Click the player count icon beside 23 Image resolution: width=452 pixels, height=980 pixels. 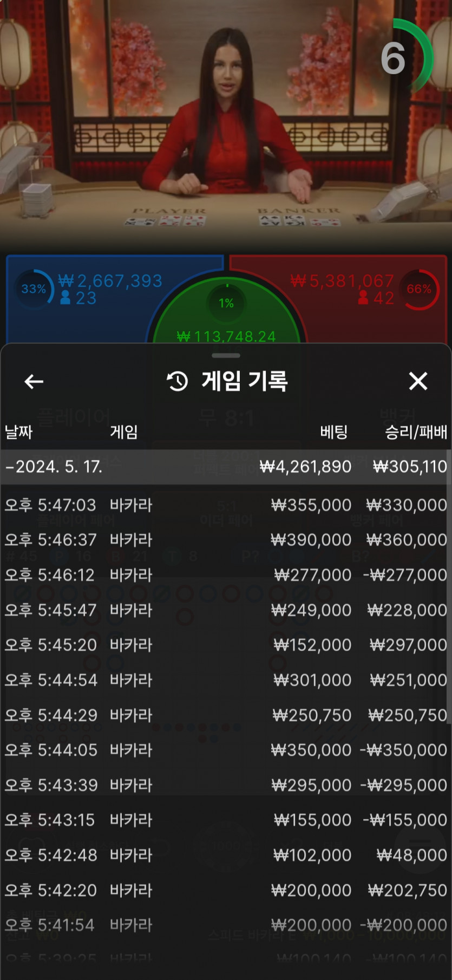[65, 297]
